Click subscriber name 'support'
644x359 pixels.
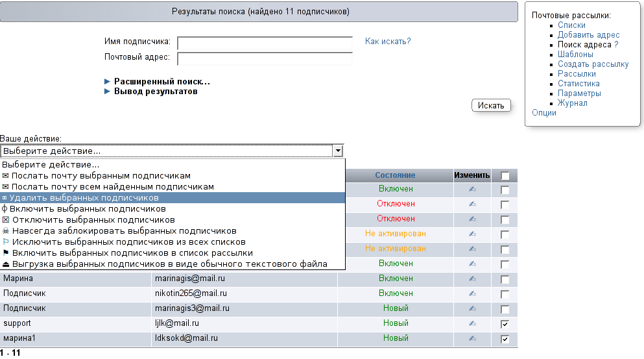[x=17, y=323]
